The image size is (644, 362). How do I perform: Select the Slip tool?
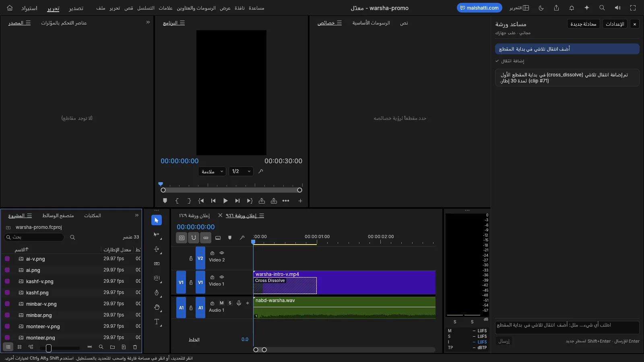(x=157, y=278)
